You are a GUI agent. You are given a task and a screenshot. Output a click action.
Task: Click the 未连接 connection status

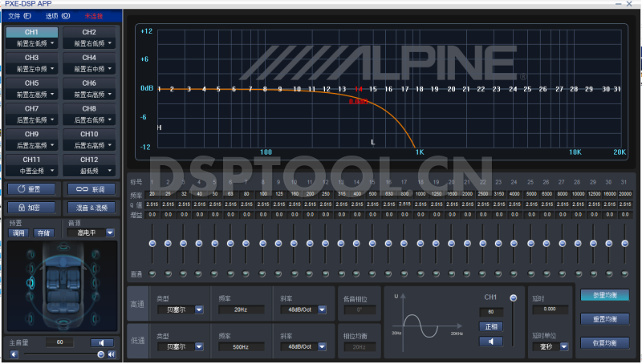(x=94, y=16)
